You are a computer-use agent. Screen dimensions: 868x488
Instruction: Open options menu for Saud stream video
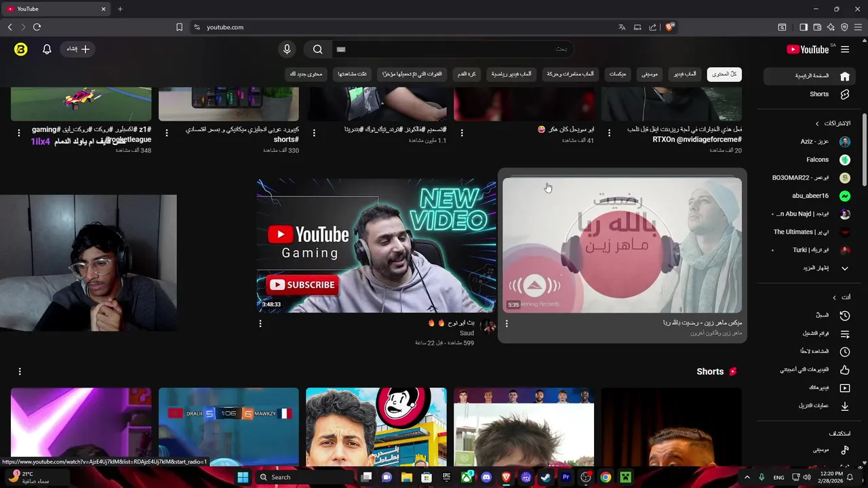[x=260, y=323]
